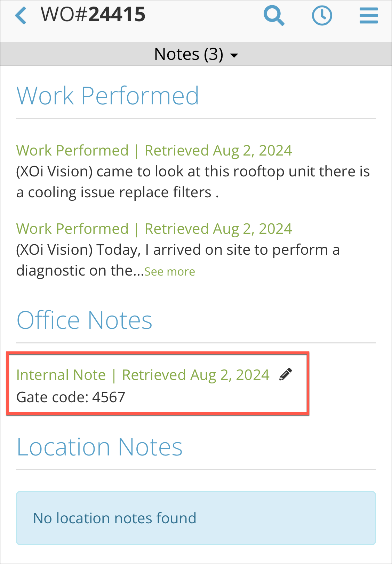Open the second Work Performed note header
This screenshot has width=392, height=564.
[154, 229]
